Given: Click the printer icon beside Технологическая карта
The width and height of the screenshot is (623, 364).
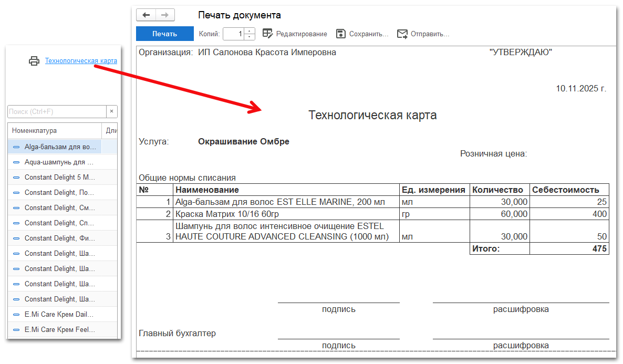Looking at the screenshot, I should pyautogui.click(x=34, y=61).
